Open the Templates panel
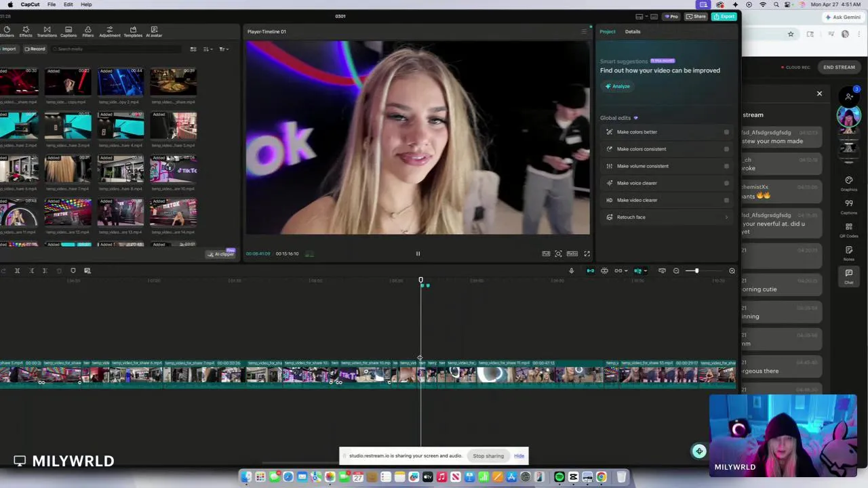 click(133, 32)
